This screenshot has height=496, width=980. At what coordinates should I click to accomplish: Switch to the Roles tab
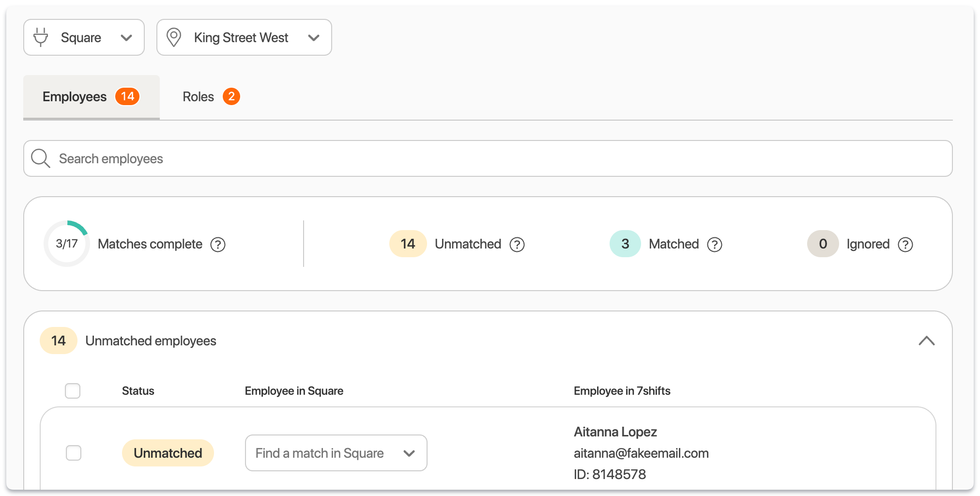[210, 97]
